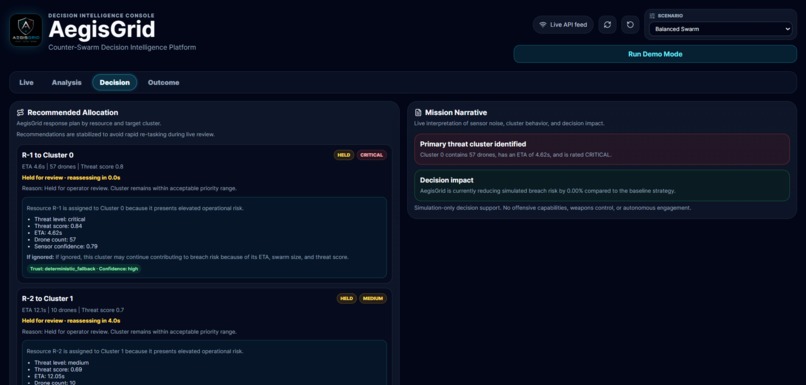Click 'Simulation-only decision support' disclaimer text
The image size is (806, 385).
tap(553, 208)
